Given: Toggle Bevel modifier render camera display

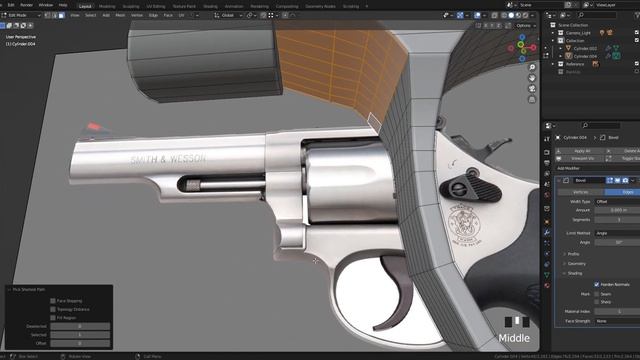Looking at the screenshot, I should pyautogui.click(x=625, y=180).
